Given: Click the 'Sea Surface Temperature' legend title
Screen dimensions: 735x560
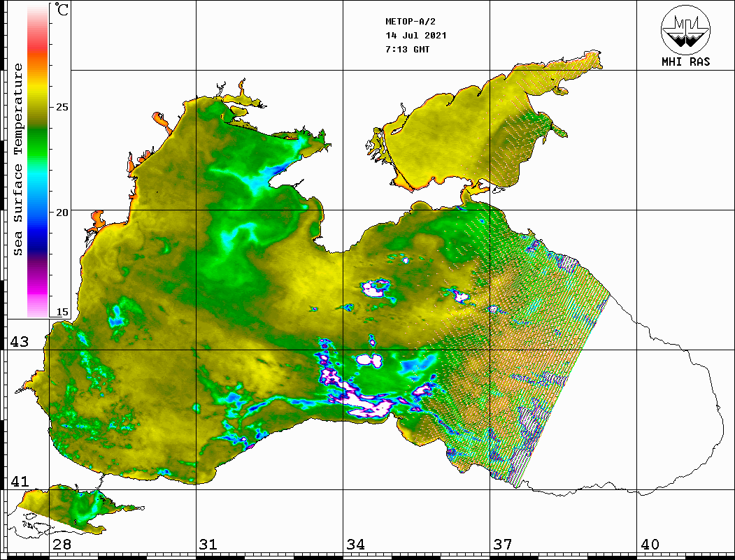Looking at the screenshot, I should 17,160.
